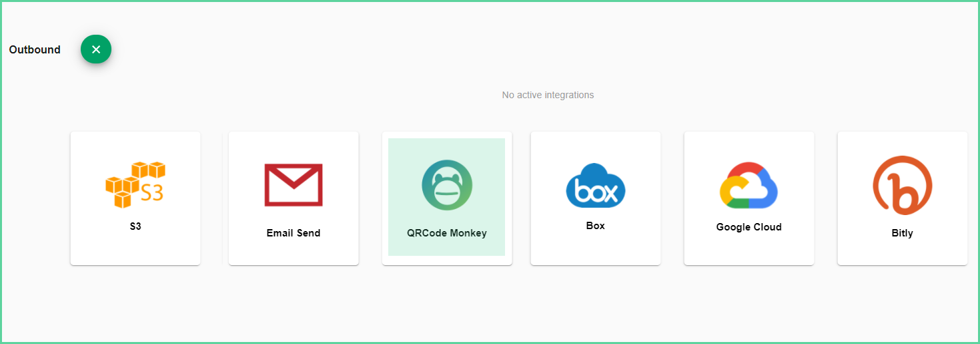Click the "Google Cloud" card label

click(x=749, y=227)
